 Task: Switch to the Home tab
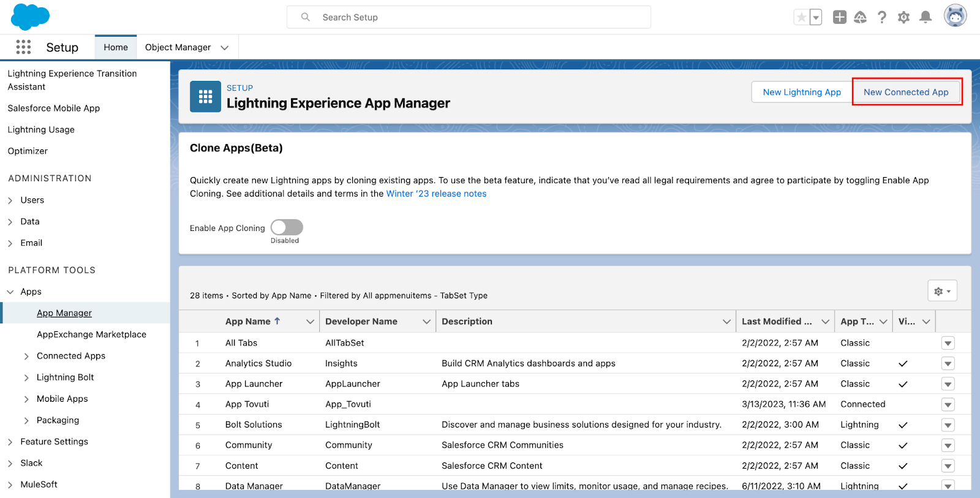116,47
